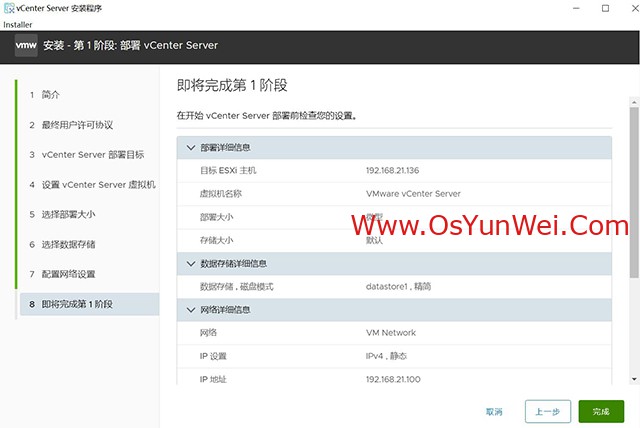Click the IP 设置 label
The width and height of the screenshot is (640, 428).
click(x=213, y=356)
